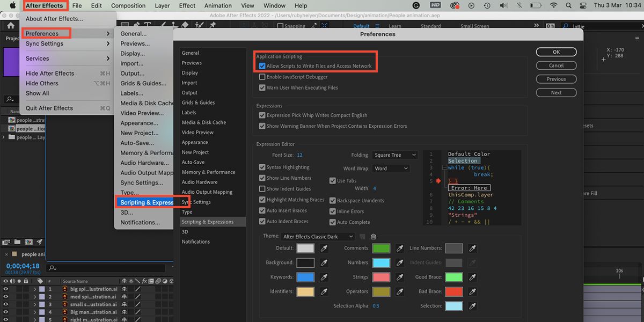Viewport: 644px width, 322px height.
Task: Uncheck Allow Scripts to Write Files checkbox
Action: (x=262, y=66)
